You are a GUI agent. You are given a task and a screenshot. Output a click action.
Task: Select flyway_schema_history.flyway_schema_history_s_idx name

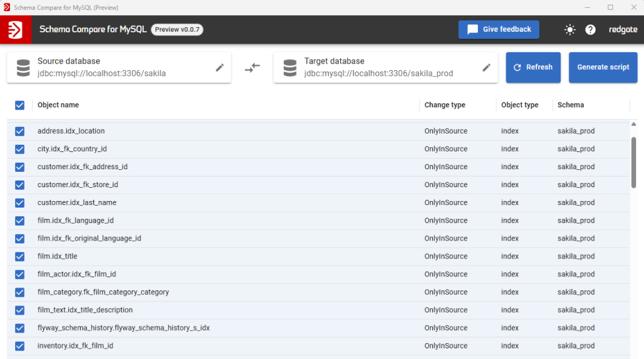pyautogui.click(x=124, y=328)
